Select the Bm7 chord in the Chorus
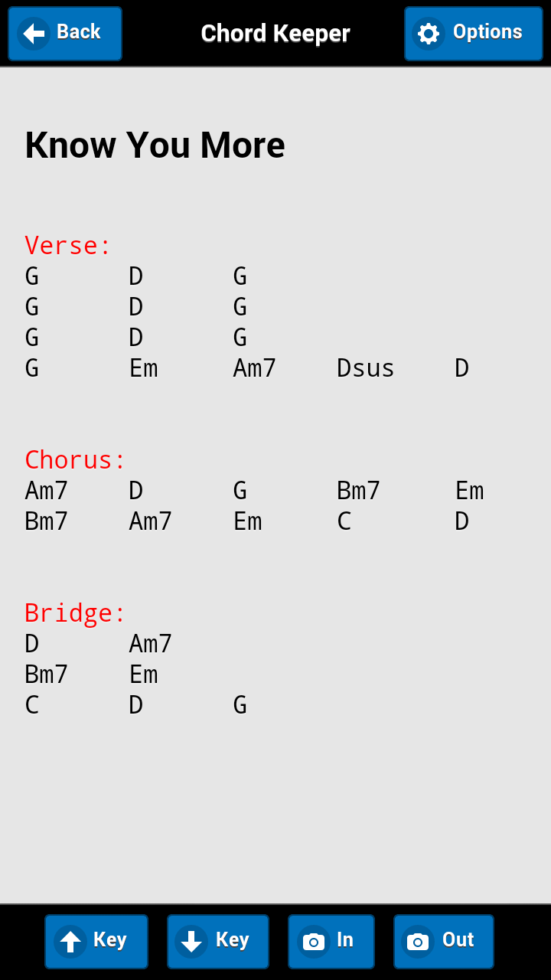The height and width of the screenshot is (980, 551). 357,490
